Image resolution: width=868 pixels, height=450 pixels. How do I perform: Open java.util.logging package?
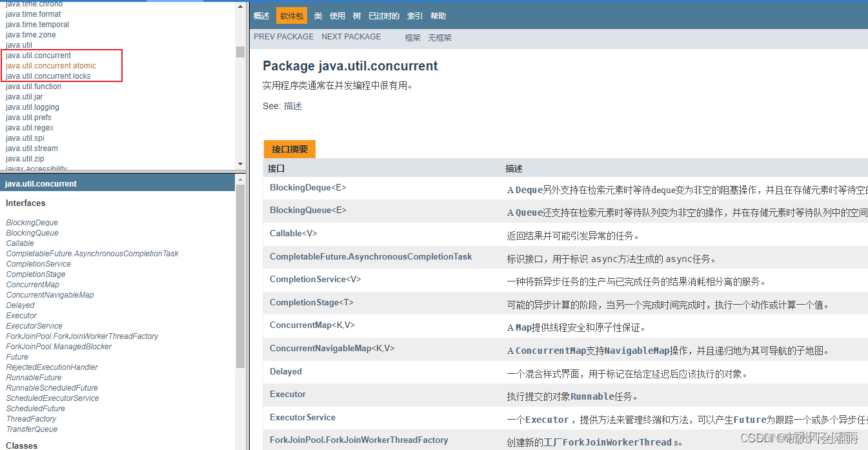[x=32, y=107]
